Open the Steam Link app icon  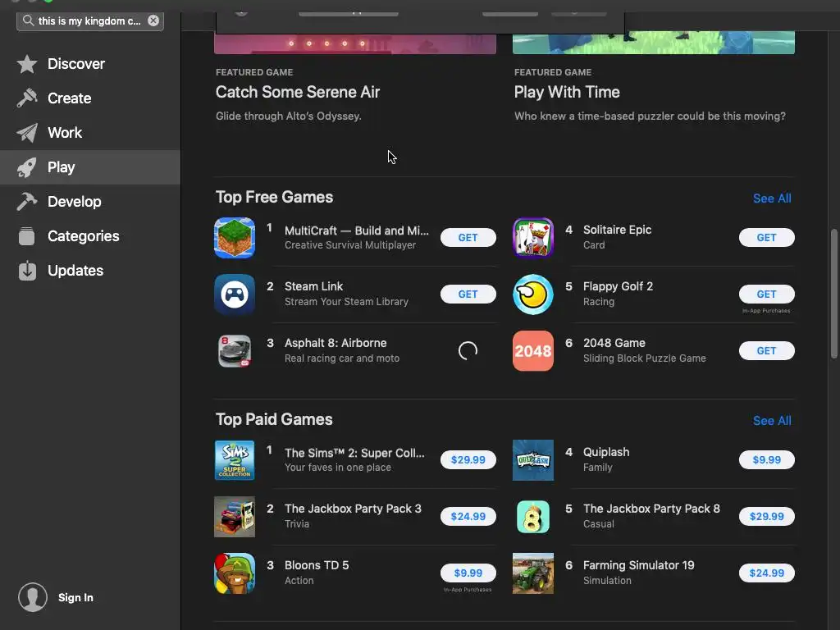[x=235, y=294]
